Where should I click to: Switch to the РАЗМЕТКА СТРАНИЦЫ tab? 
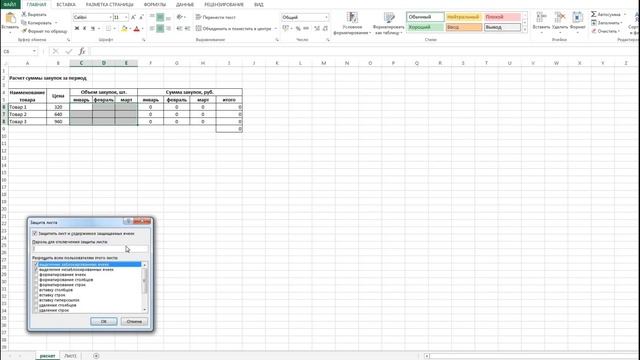coord(109,4)
